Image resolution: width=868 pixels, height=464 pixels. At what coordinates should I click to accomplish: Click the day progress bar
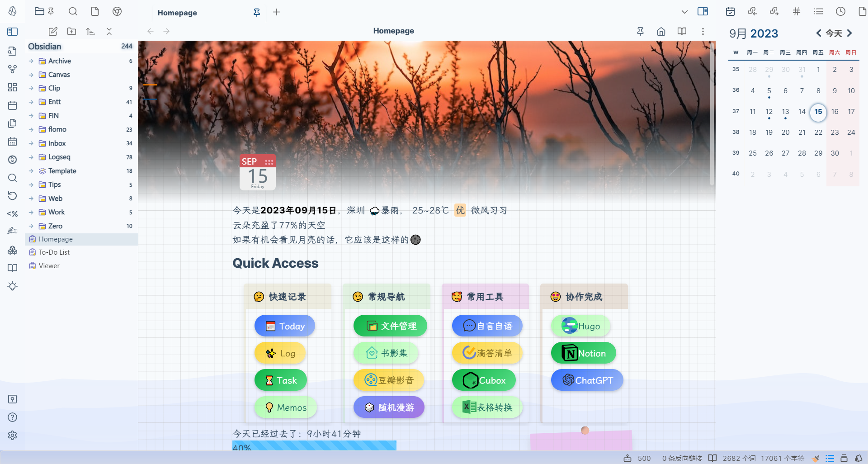314,446
